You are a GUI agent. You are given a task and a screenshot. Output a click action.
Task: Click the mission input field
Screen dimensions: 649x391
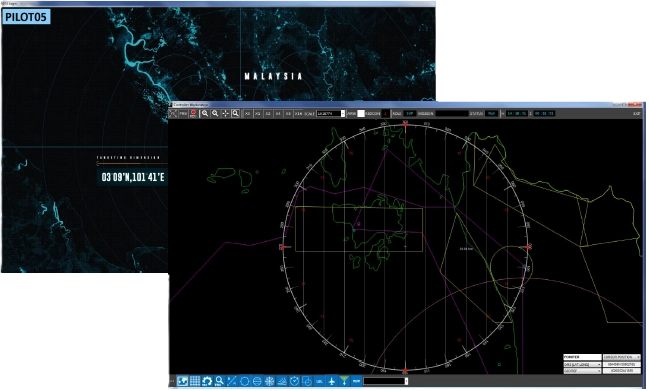click(452, 113)
